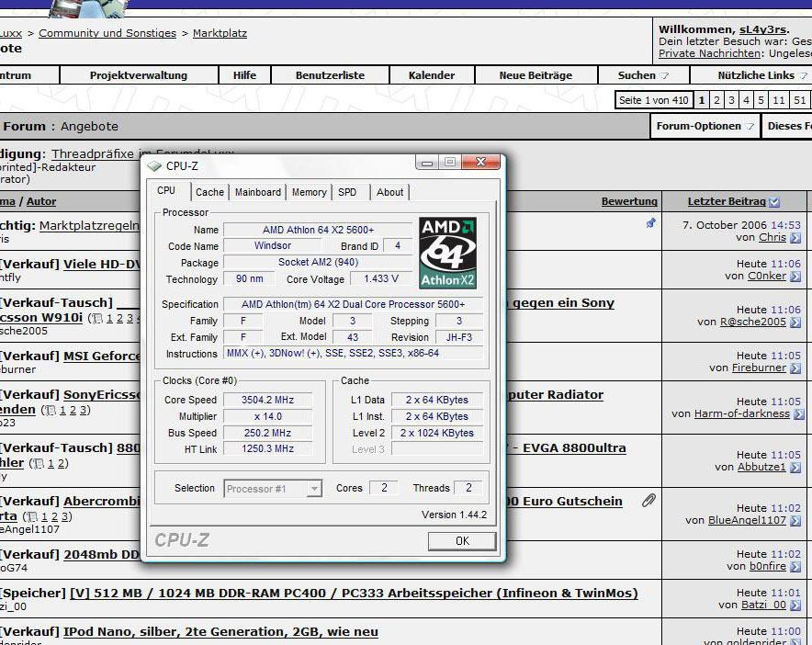The image size is (812, 645).
Task: Open Private Nachrichten
Action: [709, 53]
